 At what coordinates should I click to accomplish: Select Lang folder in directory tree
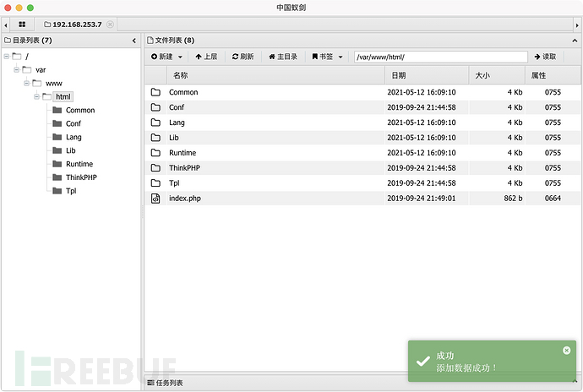[74, 137]
